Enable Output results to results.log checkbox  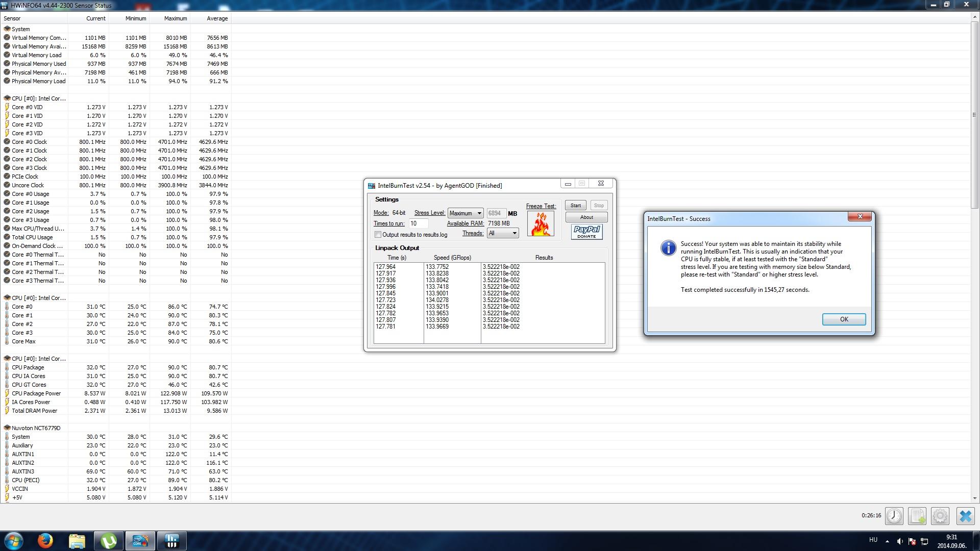pyautogui.click(x=378, y=235)
